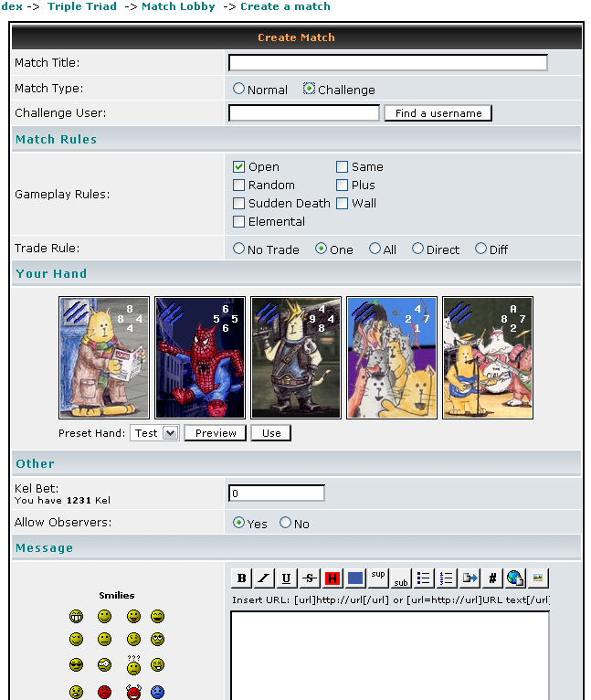Insert a URL with globe icon
The height and width of the screenshot is (700, 591).
click(515, 578)
